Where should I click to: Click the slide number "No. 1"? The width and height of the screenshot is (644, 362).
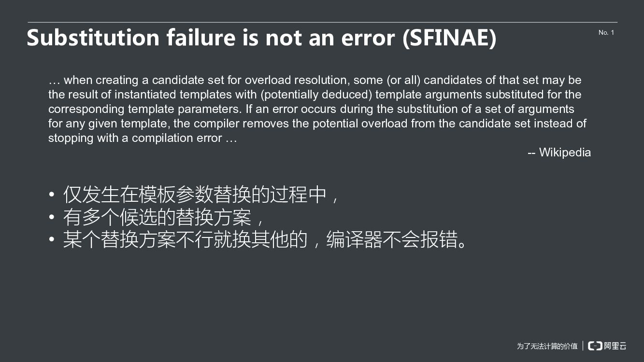pyautogui.click(x=606, y=32)
